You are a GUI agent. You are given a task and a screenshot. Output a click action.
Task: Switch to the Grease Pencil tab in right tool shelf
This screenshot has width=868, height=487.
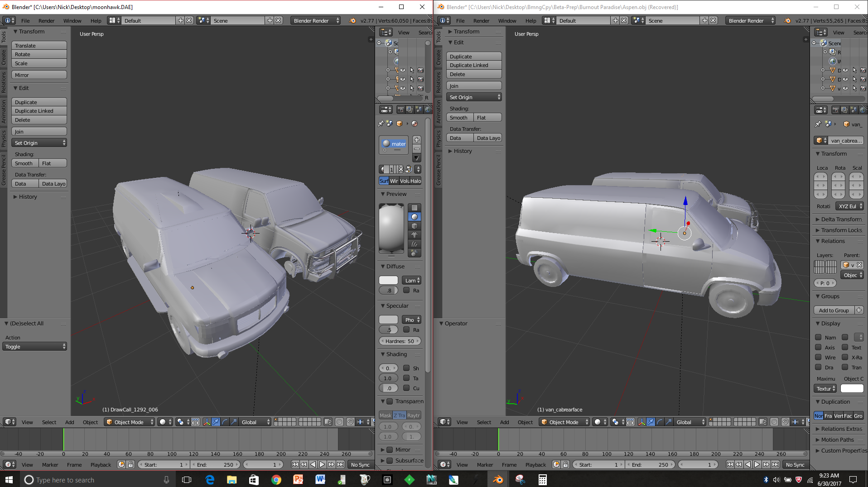[x=439, y=170]
